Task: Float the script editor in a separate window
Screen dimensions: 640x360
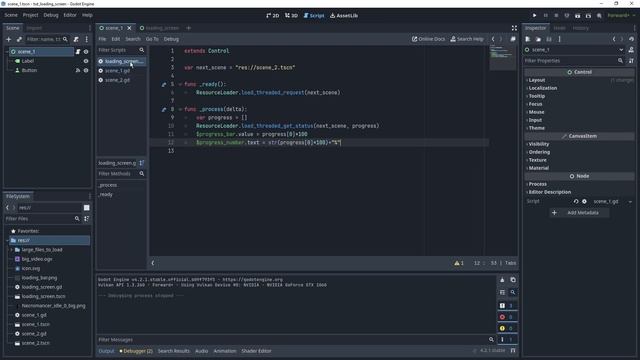Action: pos(513,39)
